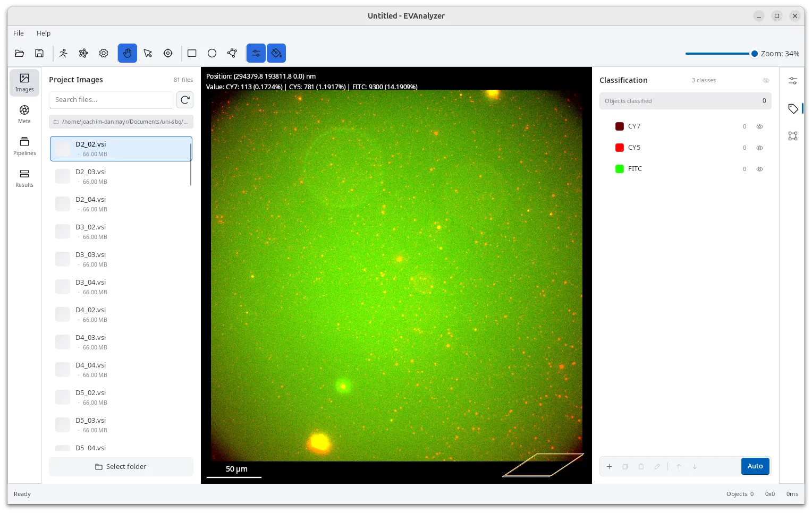This screenshot has height=513, width=812.
Task: Choose the rectangle ROI tool
Action: 192,53
